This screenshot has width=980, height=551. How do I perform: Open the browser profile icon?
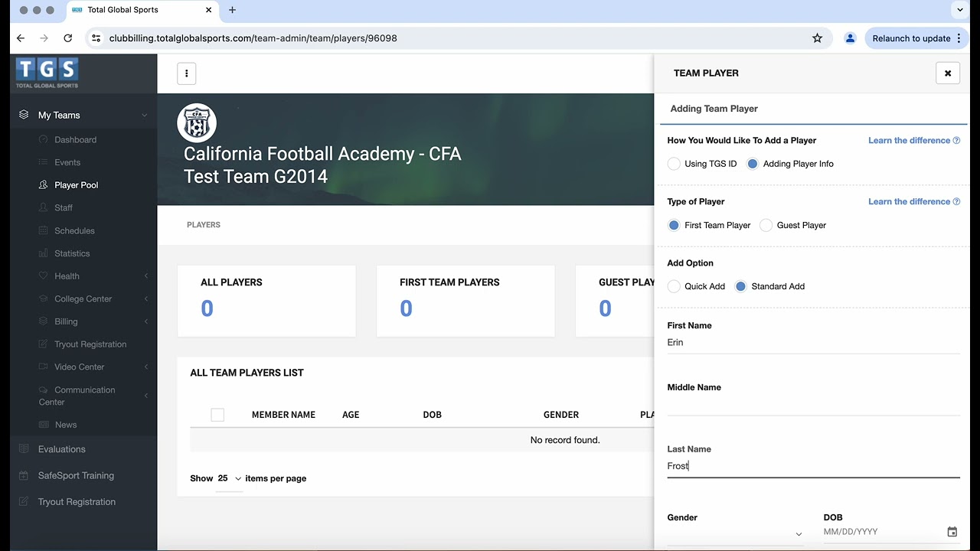pyautogui.click(x=850, y=38)
